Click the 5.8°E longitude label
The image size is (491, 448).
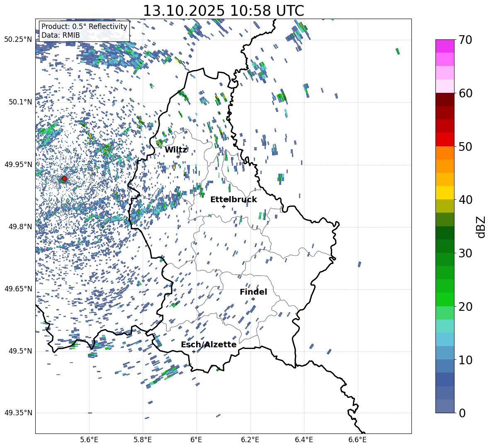[143, 440]
